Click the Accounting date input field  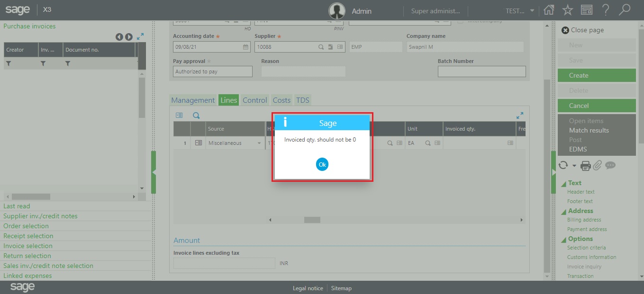[209, 46]
